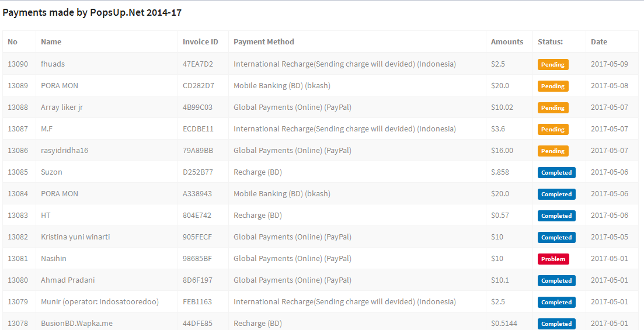
Task: Click the amount $10.1
Action: pos(500,280)
